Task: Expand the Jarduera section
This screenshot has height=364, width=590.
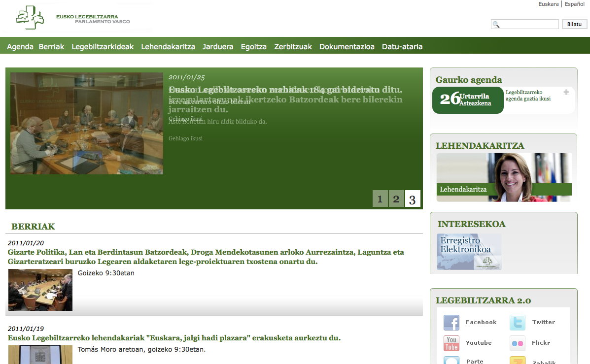Action: [x=218, y=46]
